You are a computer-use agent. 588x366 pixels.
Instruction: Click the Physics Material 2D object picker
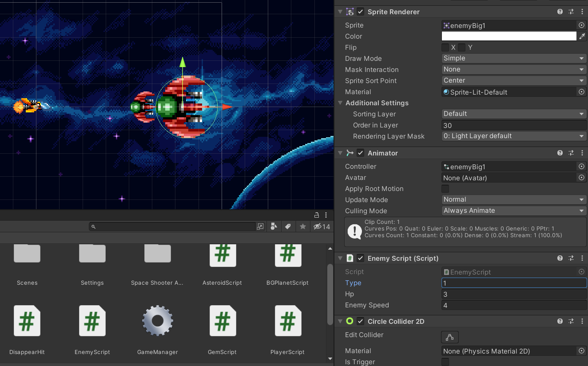click(x=581, y=351)
